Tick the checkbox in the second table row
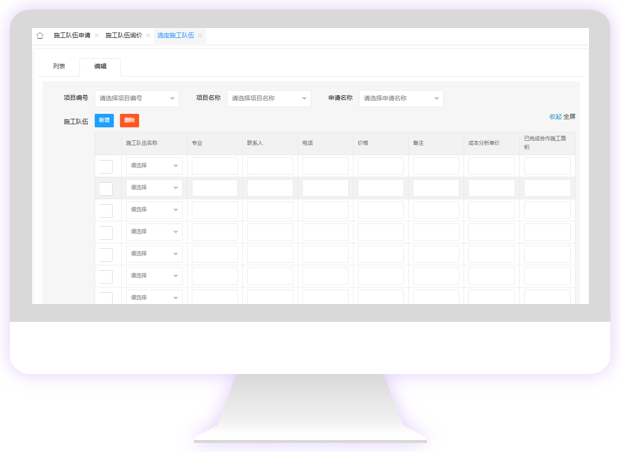This screenshot has width=621, height=452. tap(106, 188)
